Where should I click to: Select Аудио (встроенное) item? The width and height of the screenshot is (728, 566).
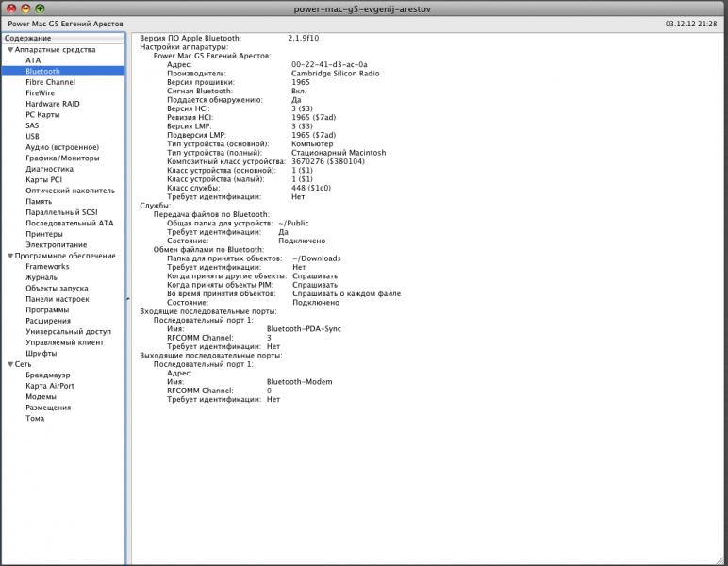click(62, 147)
